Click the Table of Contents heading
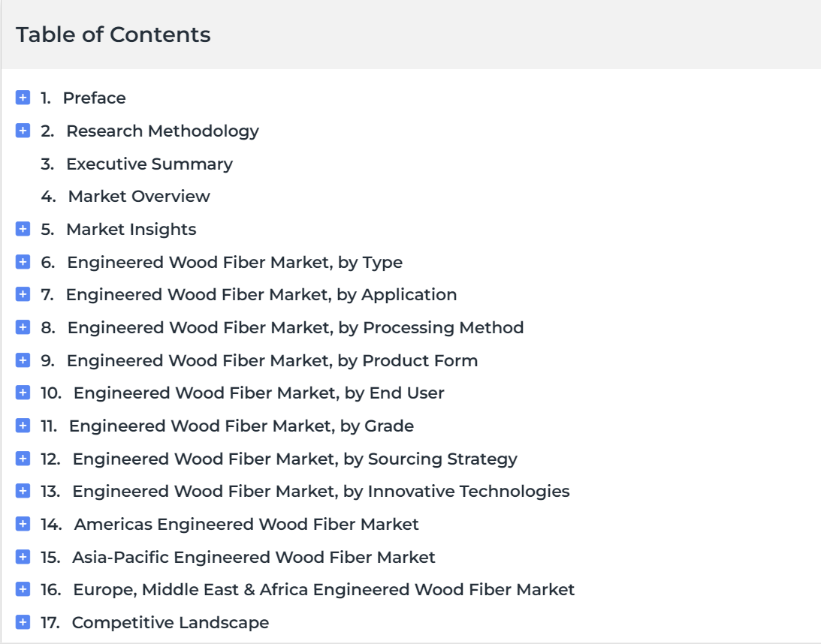 pyautogui.click(x=113, y=35)
